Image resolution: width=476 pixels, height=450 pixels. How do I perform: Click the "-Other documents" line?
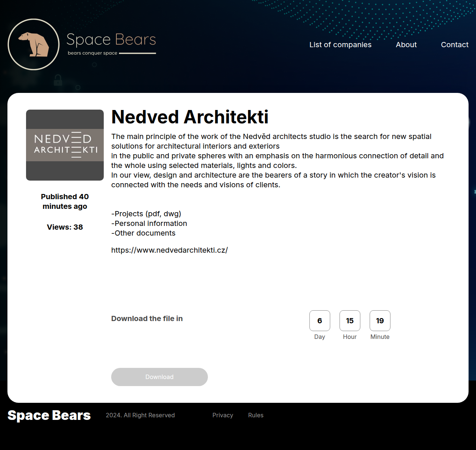pos(143,233)
